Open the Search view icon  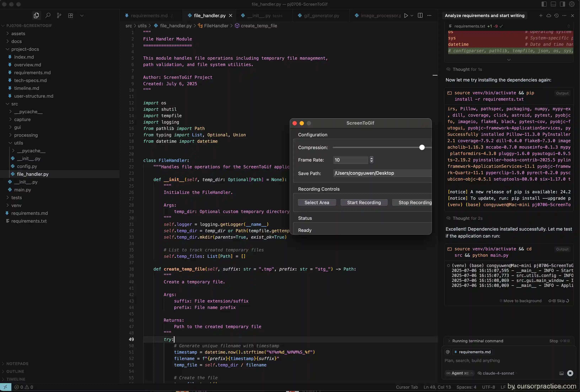coord(48,15)
